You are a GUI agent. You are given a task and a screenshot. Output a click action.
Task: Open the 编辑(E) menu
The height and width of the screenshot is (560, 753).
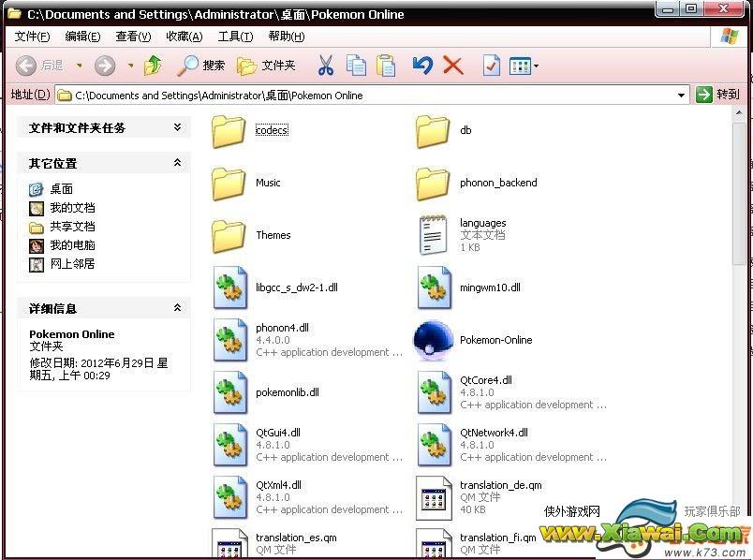pos(82,37)
